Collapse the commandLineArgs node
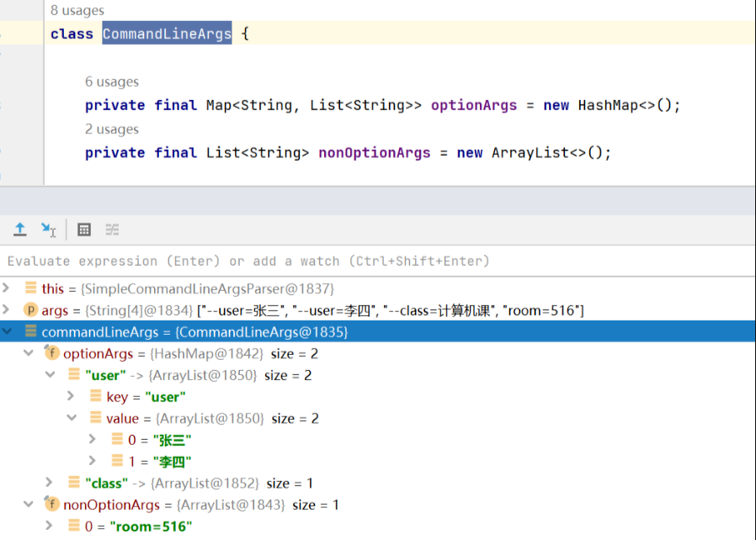The height and width of the screenshot is (540, 756). (x=8, y=332)
